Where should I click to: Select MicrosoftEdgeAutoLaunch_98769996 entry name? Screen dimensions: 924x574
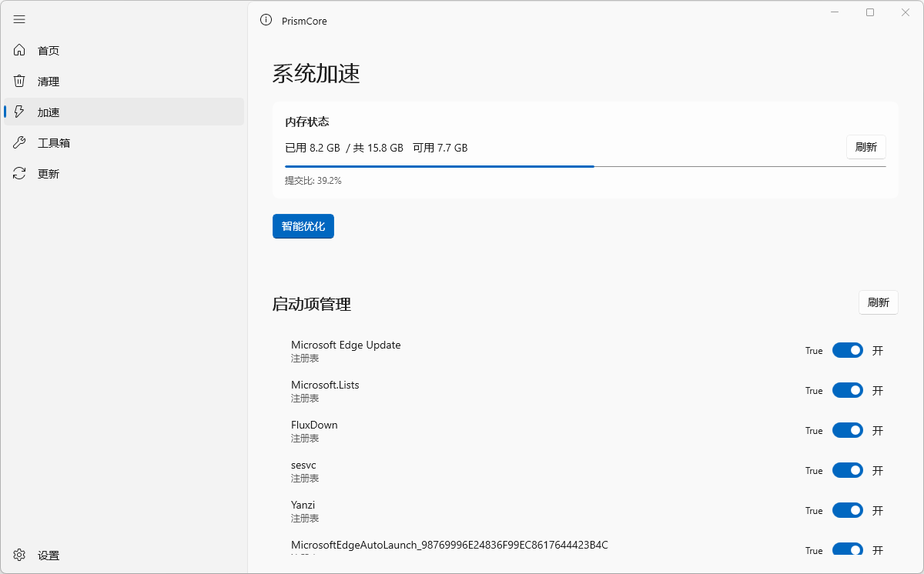[450, 545]
